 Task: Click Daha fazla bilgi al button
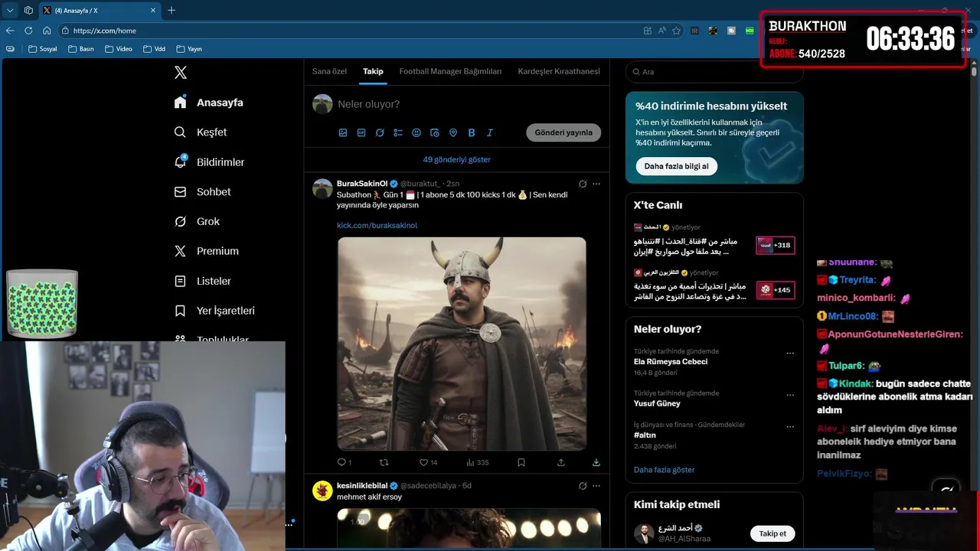pos(676,166)
